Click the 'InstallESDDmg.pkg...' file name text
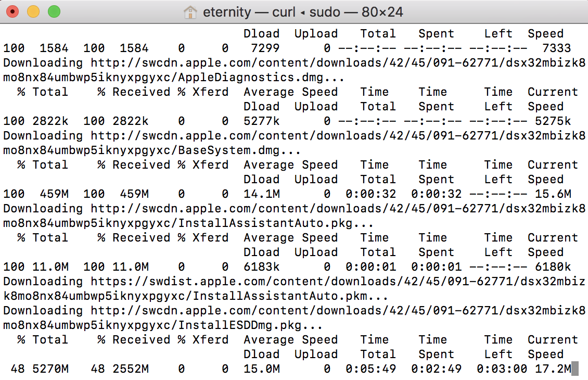Screen dimensions: 588x380 coord(250,325)
